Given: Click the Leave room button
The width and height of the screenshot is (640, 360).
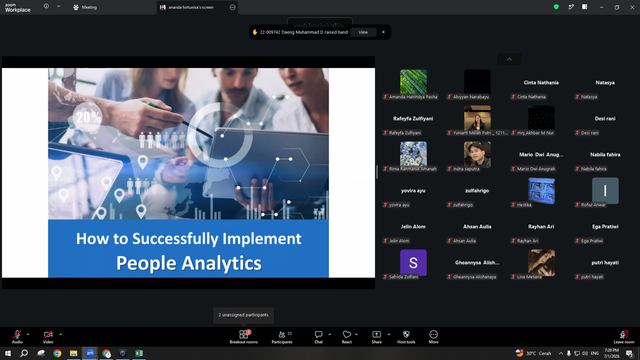Looking at the screenshot, I should [624, 337].
